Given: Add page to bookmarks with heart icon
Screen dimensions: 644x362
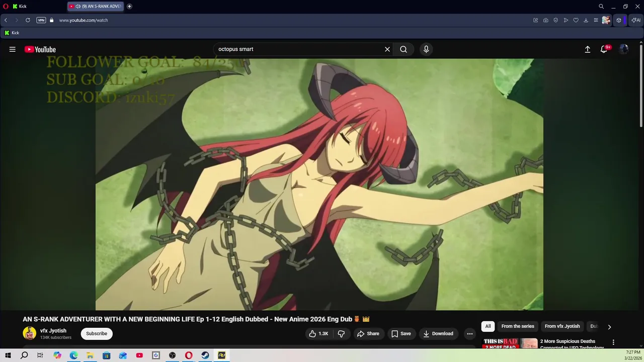Looking at the screenshot, I should click(576, 20).
